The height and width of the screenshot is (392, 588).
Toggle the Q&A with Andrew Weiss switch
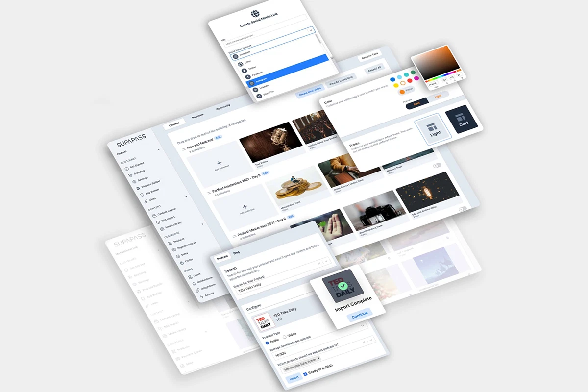(x=462, y=209)
